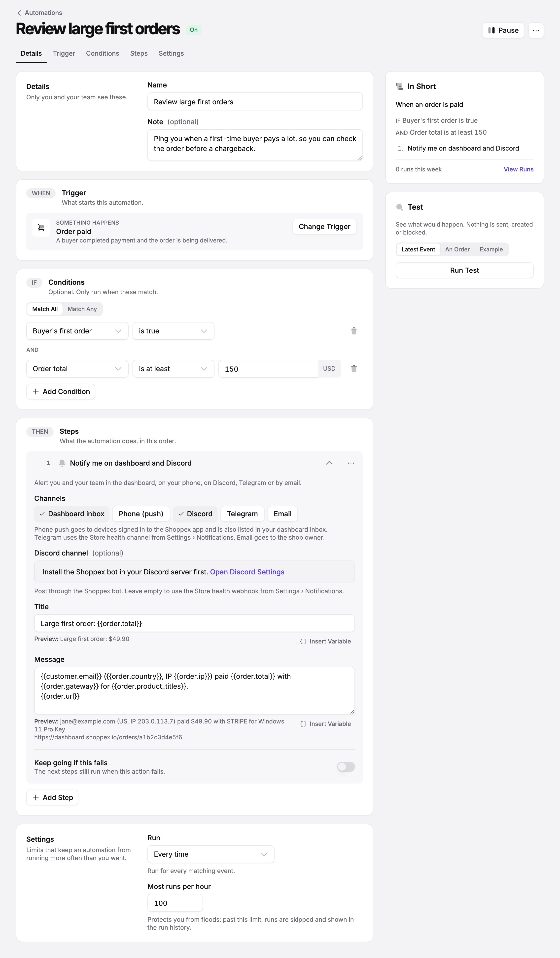Click Add Condition
This screenshot has width=560, height=958.
[61, 392]
